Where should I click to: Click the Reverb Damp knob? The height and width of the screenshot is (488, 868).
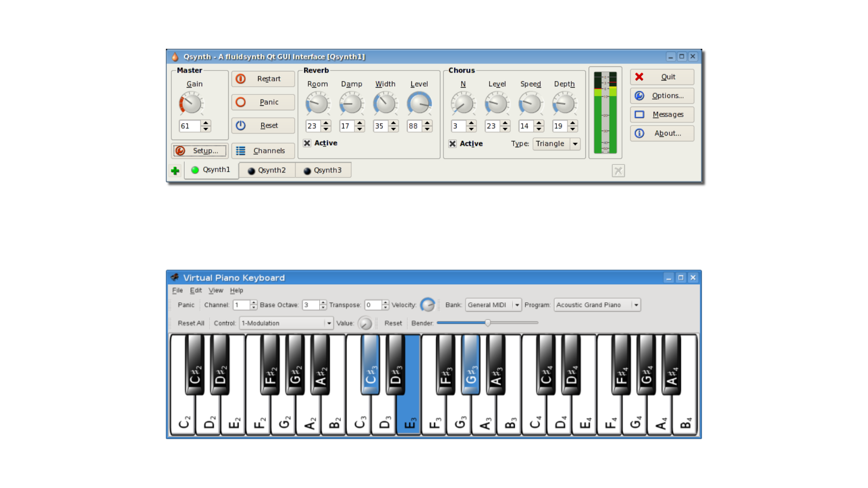tap(351, 103)
